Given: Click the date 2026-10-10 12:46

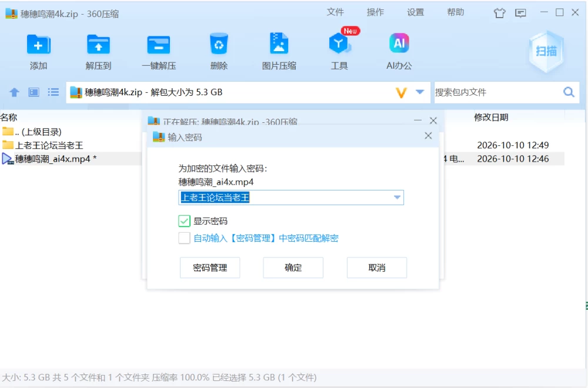Looking at the screenshot, I should 513,159.
